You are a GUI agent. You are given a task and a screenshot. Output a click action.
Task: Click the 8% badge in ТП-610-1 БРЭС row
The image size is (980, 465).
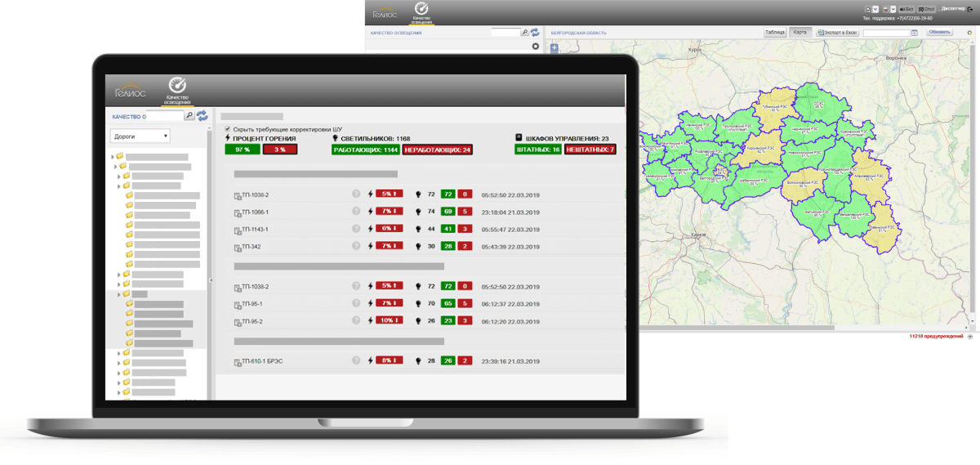tap(389, 360)
